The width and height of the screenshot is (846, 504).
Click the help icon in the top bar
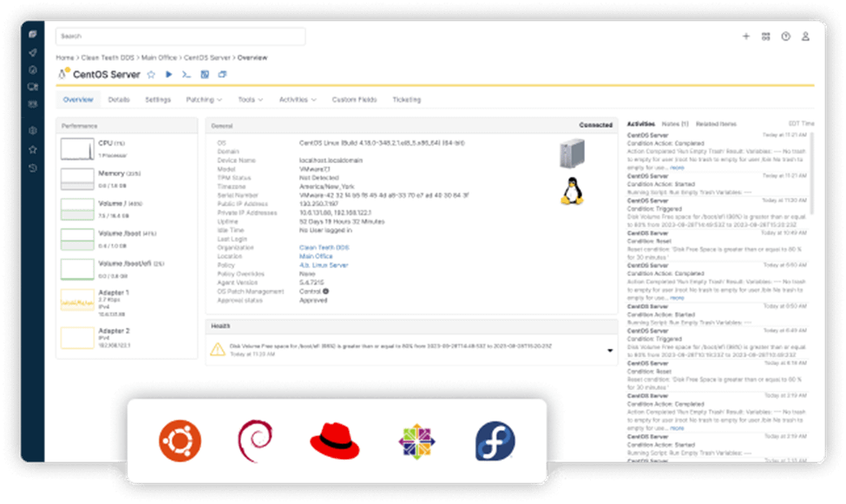pos(785,36)
